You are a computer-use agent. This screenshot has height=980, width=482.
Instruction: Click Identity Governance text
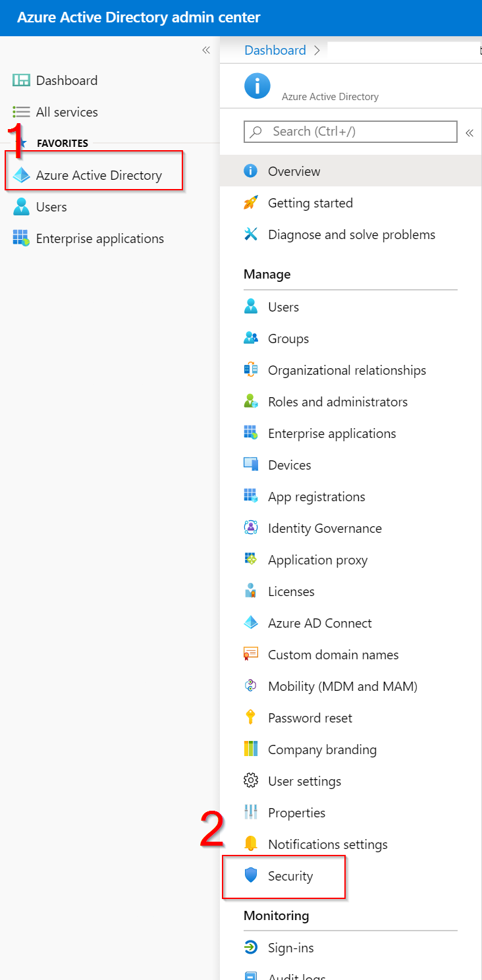pyautogui.click(x=325, y=528)
